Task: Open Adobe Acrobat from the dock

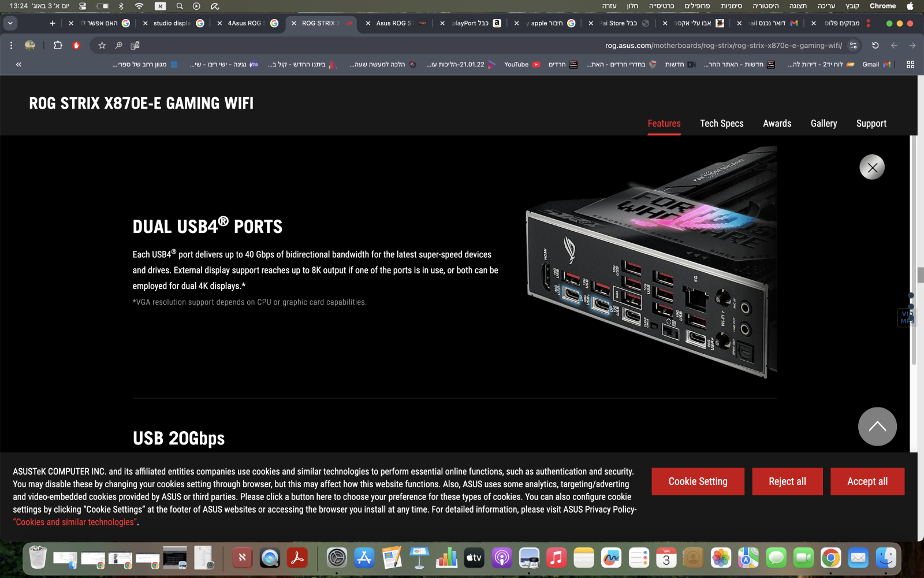Action: coord(297,558)
